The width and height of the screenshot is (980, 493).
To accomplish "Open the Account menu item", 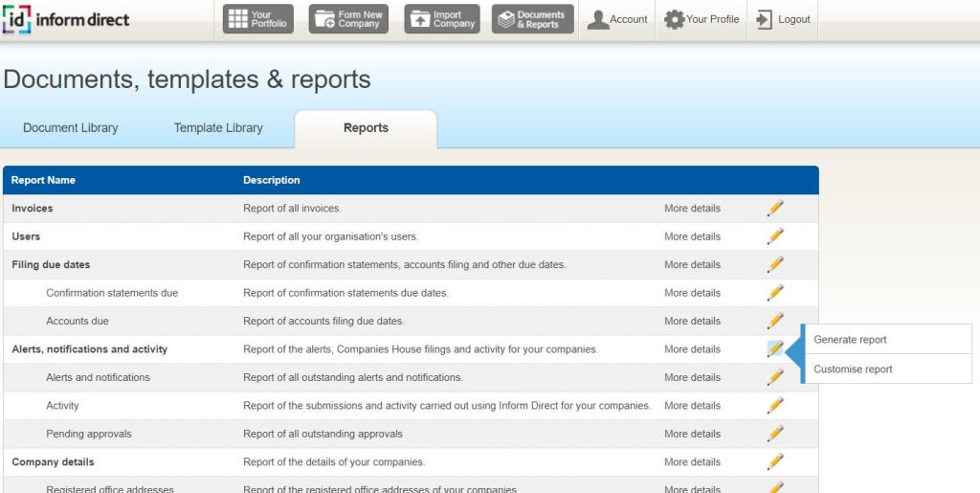I will click(617, 19).
